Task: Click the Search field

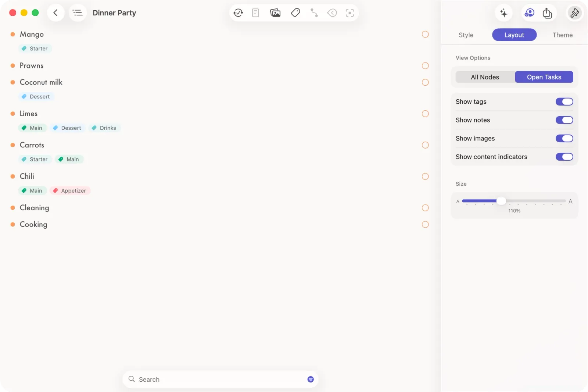Action: coord(220,379)
